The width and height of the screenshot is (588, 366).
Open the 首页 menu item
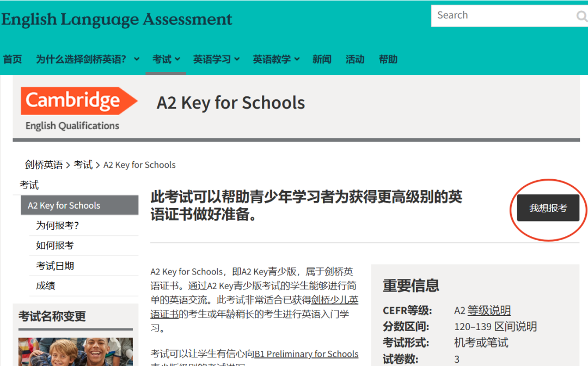pos(12,59)
